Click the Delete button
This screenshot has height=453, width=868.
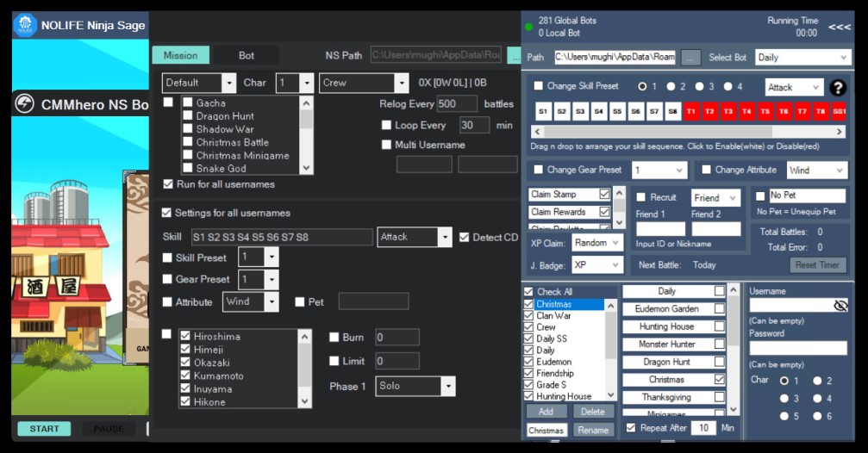click(593, 412)
